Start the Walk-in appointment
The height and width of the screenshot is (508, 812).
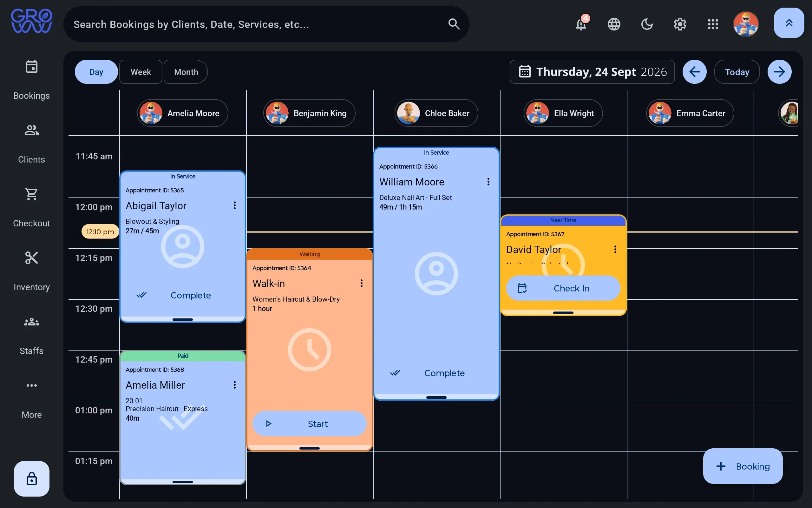[309, 424]
